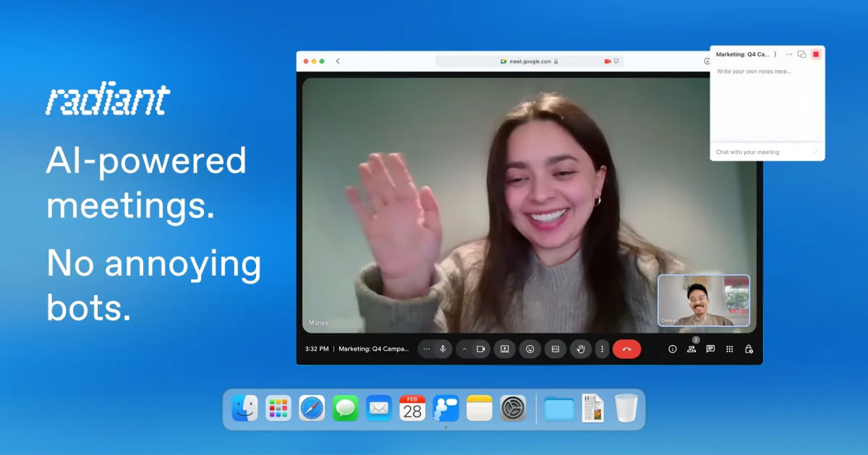Click 'Write your own notes here...' field
The image size is (868, 455).
(x=754, y=72)
